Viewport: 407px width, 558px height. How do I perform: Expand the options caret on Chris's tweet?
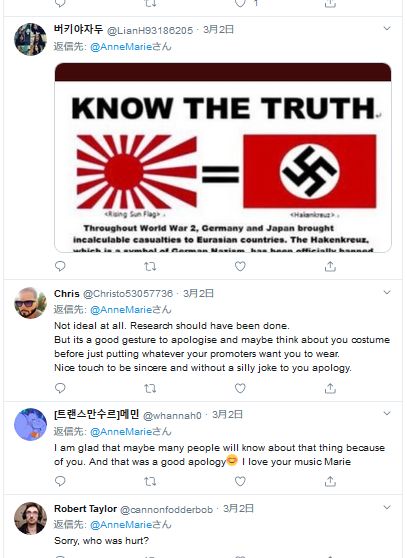click(387, 293)
